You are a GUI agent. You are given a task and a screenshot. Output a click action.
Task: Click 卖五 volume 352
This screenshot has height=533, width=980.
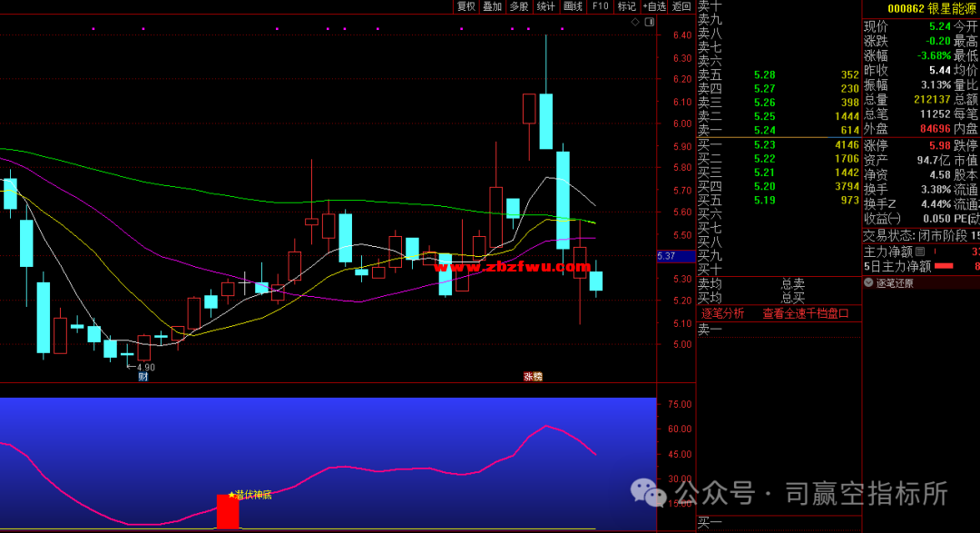click(x=850, y=75)
